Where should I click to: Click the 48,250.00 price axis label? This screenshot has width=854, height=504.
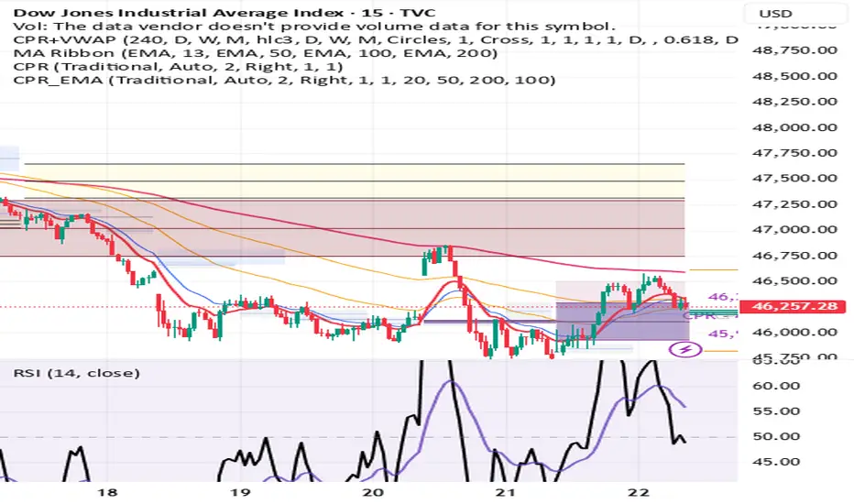(x=794, y=102)
